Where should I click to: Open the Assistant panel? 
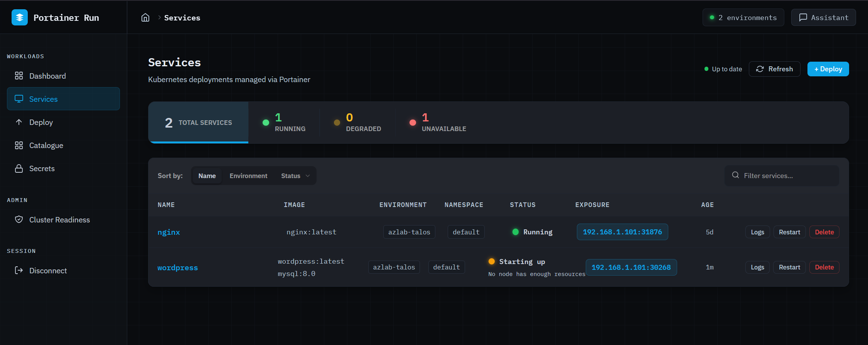(x=823, y=17)
